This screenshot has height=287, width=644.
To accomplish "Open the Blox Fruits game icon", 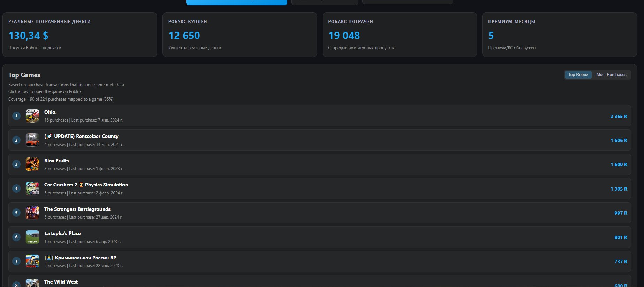I will point(32,164).
